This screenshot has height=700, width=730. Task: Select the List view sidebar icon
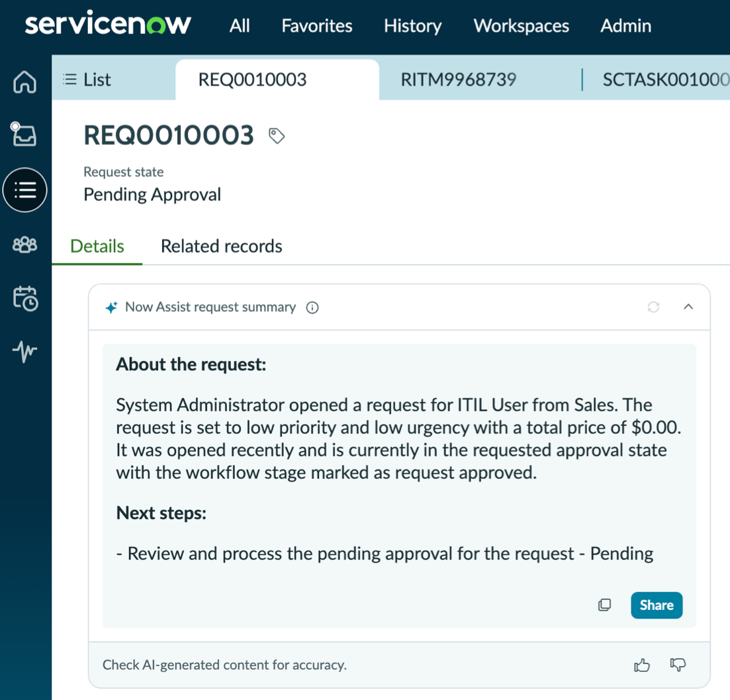(x=24, y=190)
